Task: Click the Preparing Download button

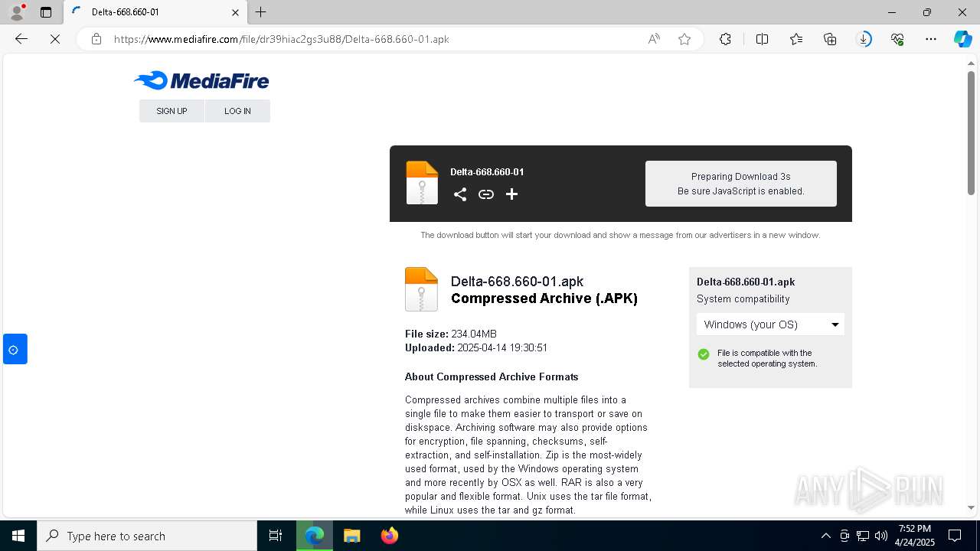Action: point(740,184)
